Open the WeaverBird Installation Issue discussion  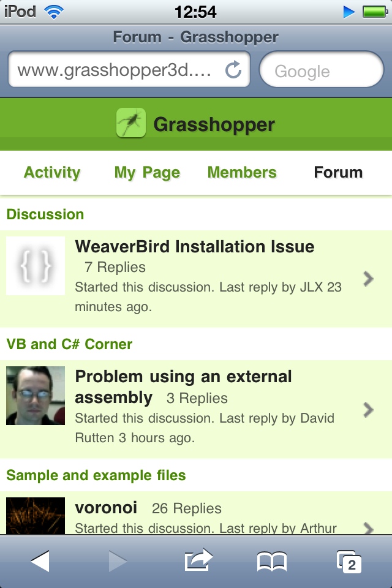coord(194,247)
